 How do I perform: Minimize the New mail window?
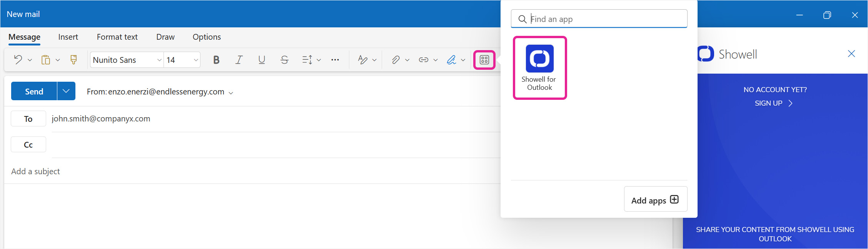coord(800,15)
